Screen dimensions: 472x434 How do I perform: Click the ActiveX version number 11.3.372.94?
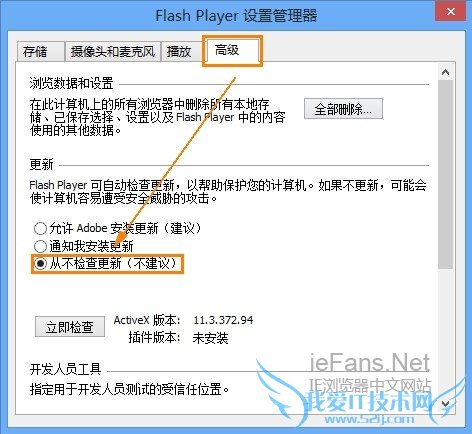[223, 320]
